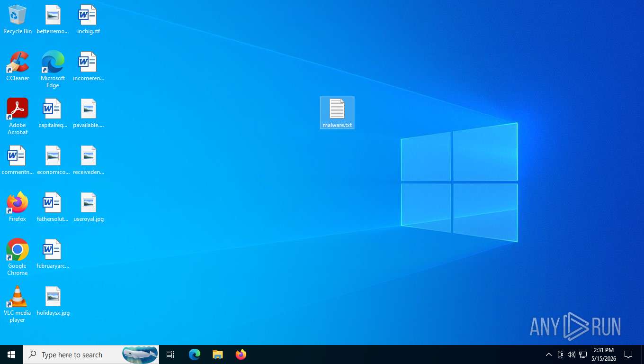Screen dimensions: 644x364
Task: Select the useroyal.jpg image file
Action: click(89, 207)
